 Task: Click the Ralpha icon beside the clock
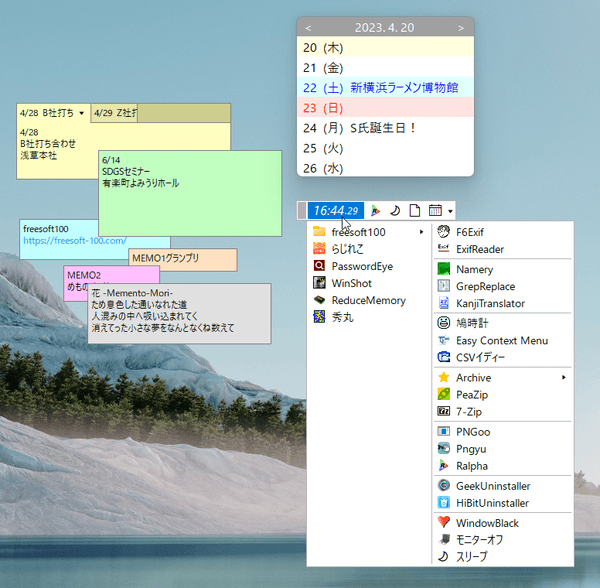(375, 211)
